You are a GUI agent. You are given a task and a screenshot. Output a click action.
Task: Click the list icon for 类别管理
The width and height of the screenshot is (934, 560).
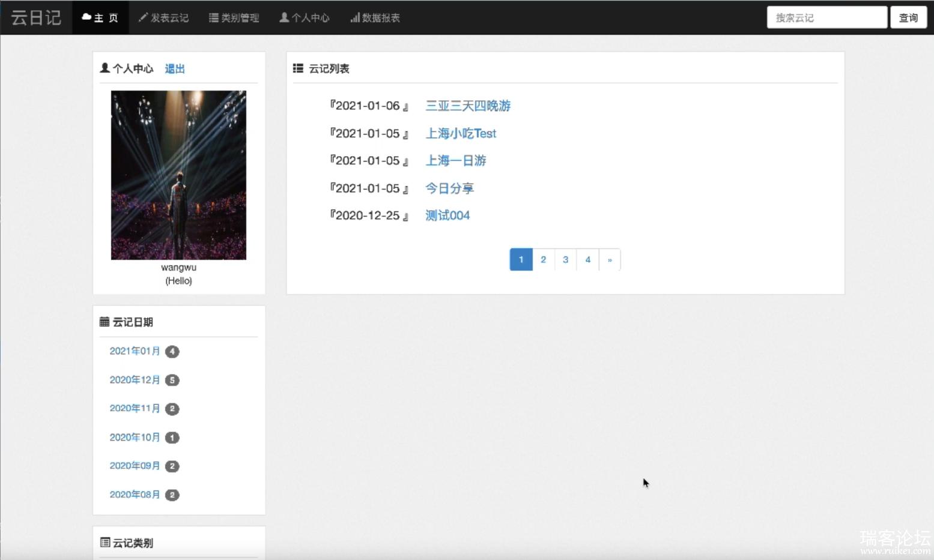(213, 17)
